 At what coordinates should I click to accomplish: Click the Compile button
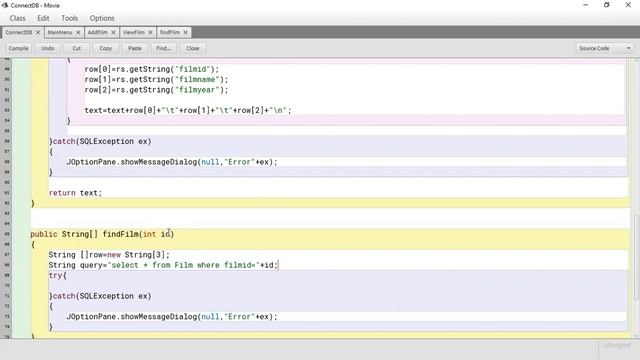pyautogui.click(x=18, y=48)
